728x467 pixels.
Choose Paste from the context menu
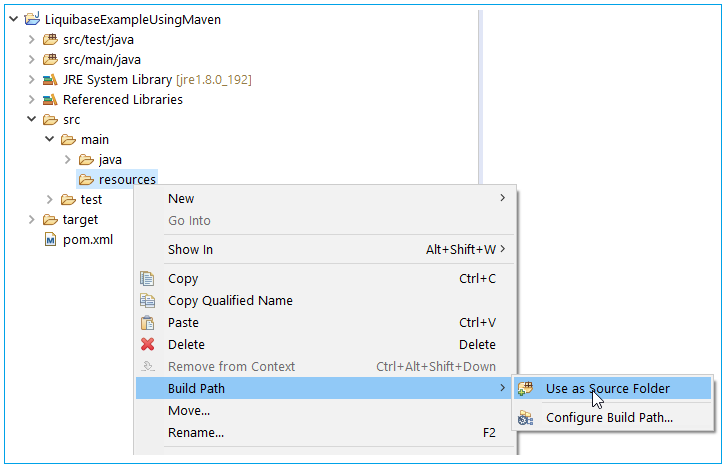pyautogui.click(x=325, y=322)
